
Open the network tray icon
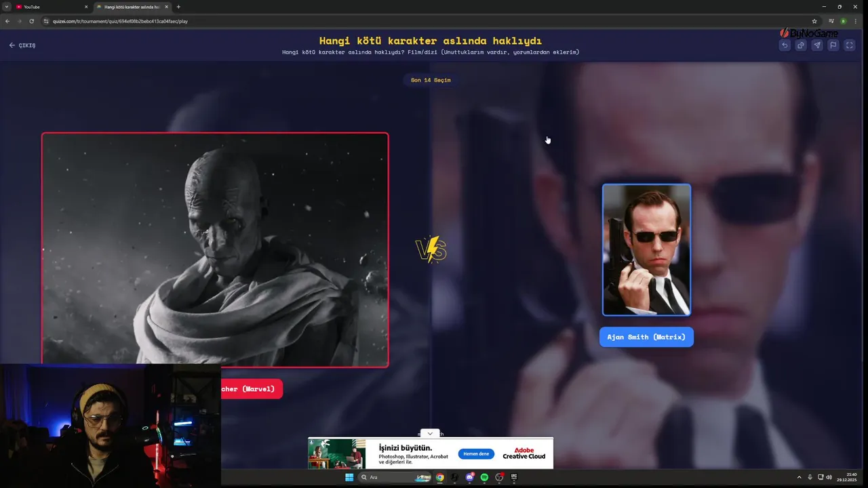[821, 477]
